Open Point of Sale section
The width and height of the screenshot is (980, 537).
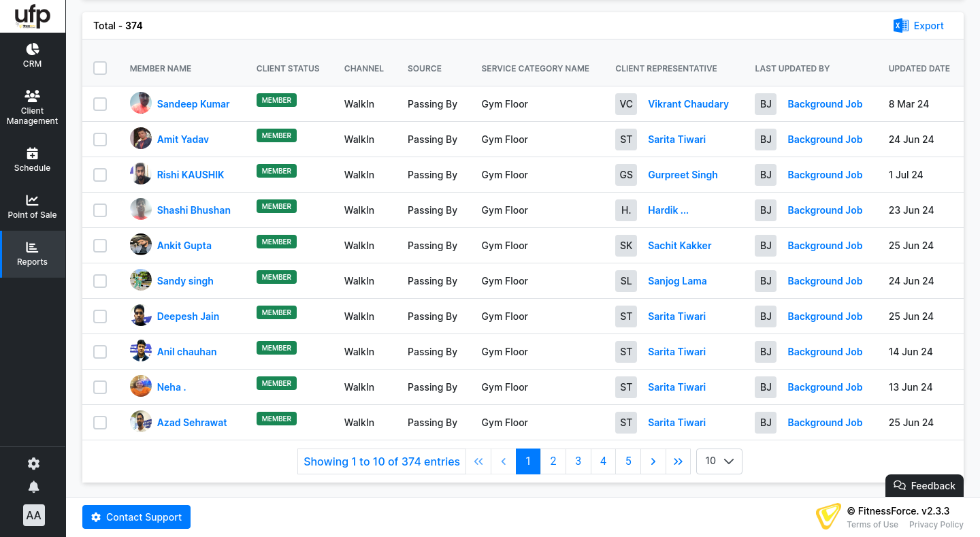[33, 206]
